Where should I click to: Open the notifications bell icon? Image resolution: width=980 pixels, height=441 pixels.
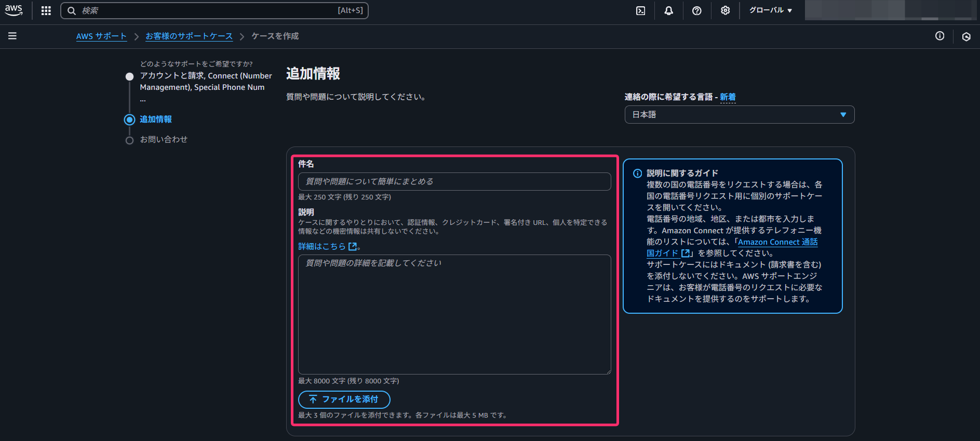[x=669, y=10]
